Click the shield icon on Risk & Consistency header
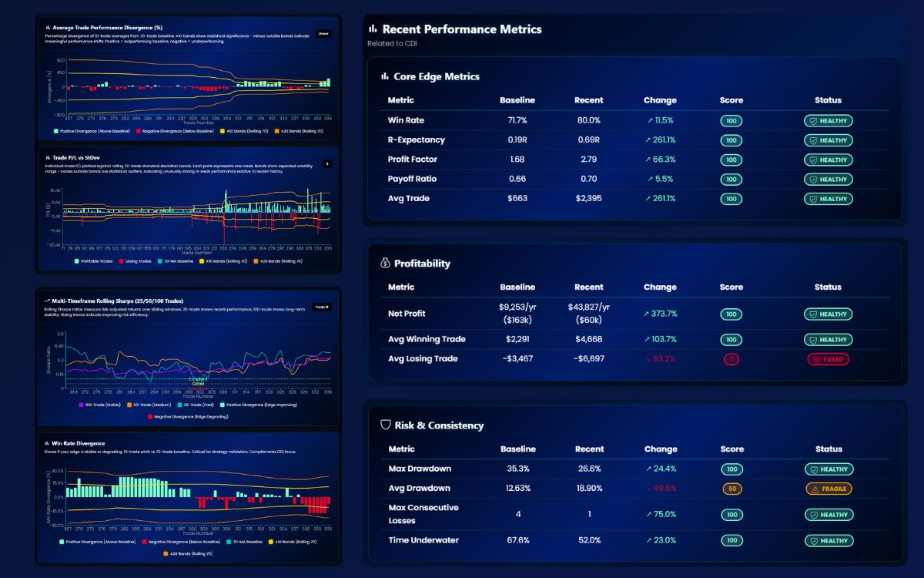Screen dimensions: 924x578 pos(384,425)
